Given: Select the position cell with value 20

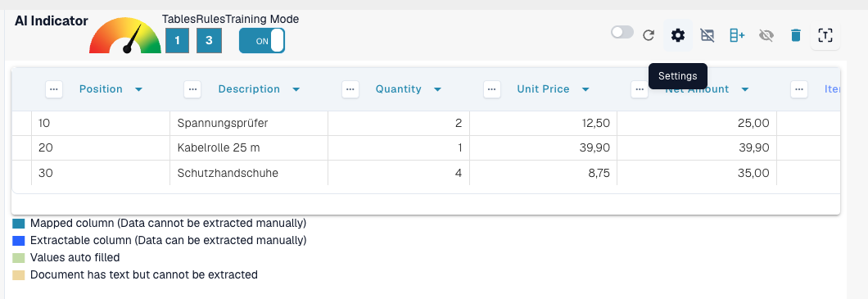Looking at the screenshot, I should coord(101,147).
